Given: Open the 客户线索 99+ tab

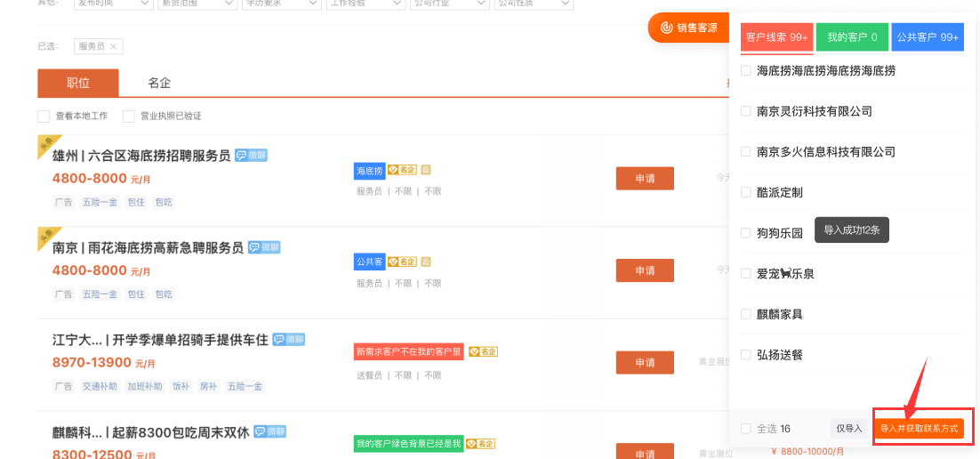Looking at the screenshot, I should [777, 37].
